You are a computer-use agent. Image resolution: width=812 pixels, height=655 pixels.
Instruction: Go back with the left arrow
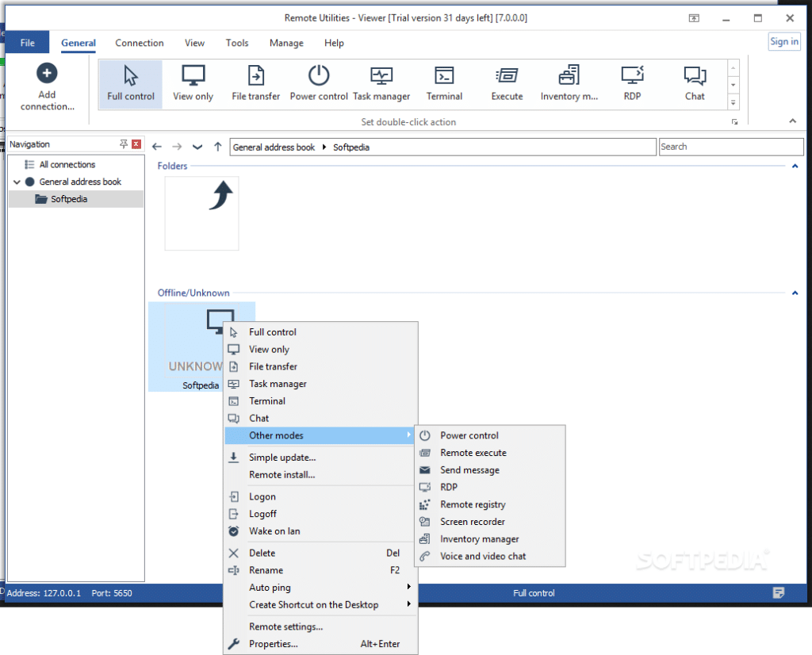[157, 147]
